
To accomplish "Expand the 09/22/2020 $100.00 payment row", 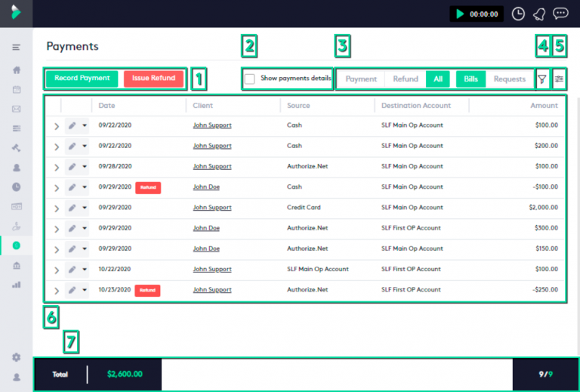I will (x=57, y=126).
